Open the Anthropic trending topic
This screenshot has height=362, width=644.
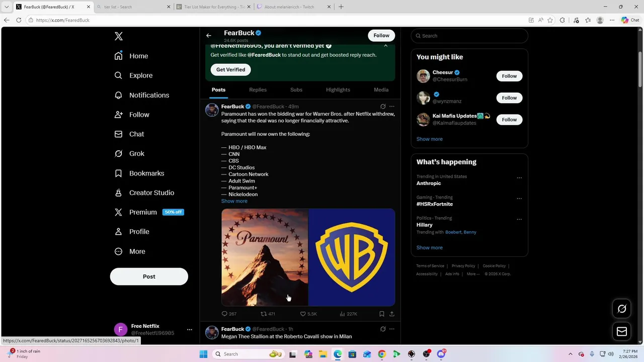[x=429, y=184]
